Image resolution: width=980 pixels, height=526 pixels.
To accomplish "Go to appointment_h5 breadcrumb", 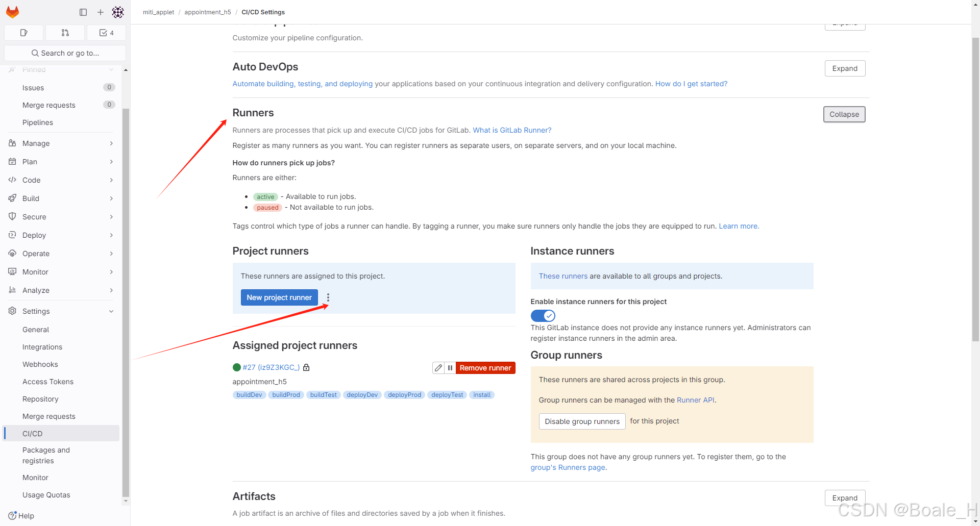I will [208, 12].
